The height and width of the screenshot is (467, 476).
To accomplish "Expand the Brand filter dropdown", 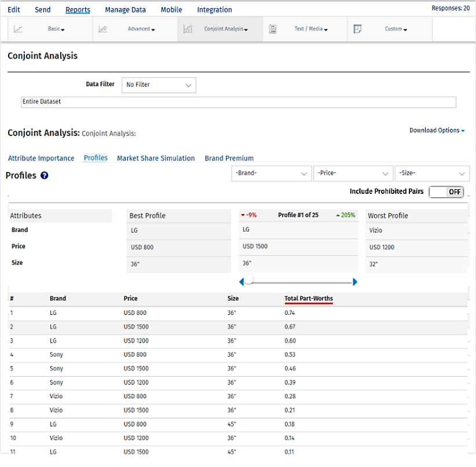I will (x=271, y=174).
